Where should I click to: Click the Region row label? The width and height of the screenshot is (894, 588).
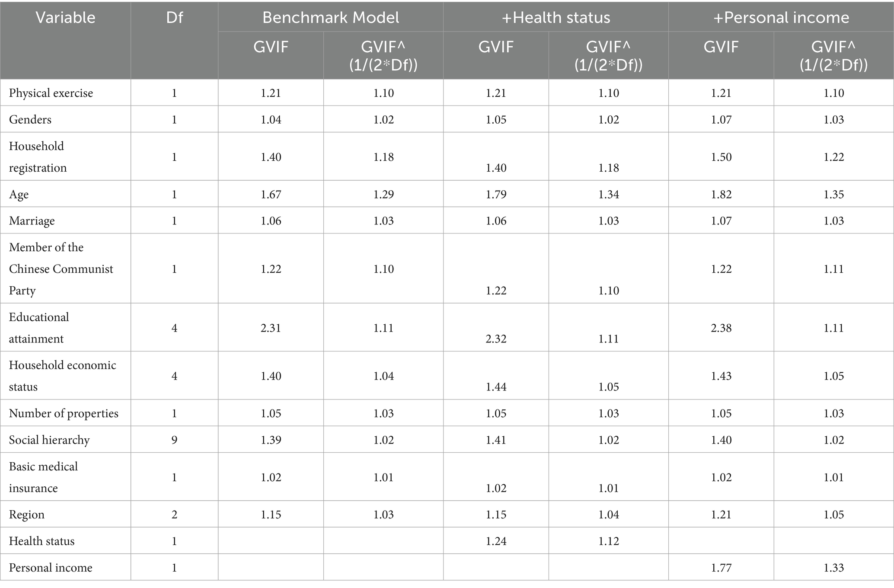[27, 514]
